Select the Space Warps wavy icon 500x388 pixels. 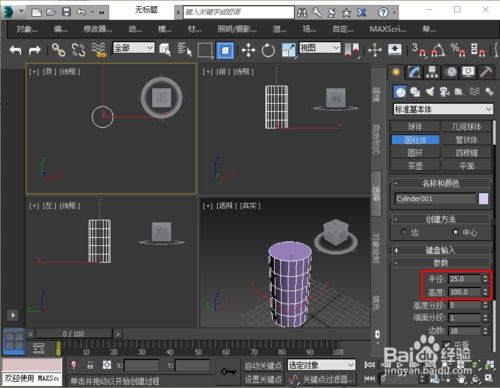tap(474, 92)
